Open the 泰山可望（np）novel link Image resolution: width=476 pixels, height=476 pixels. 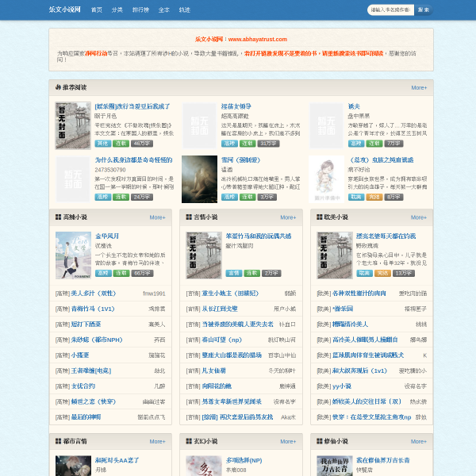pyautogui.click(x=221, y=340)
